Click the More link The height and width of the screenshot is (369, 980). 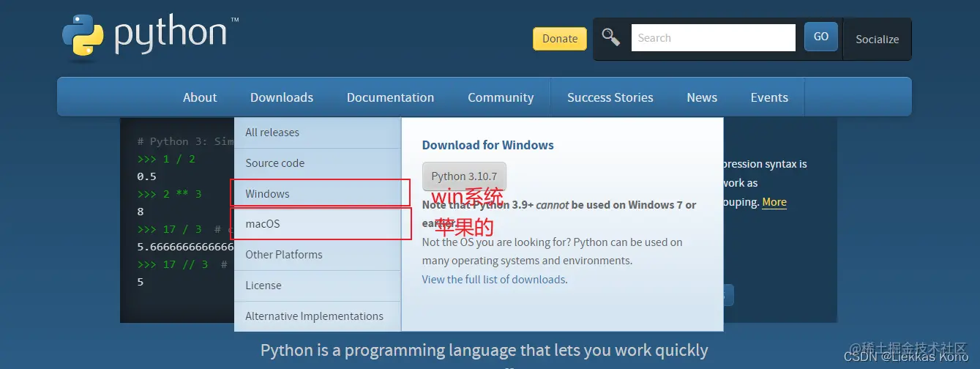[774, 202]
